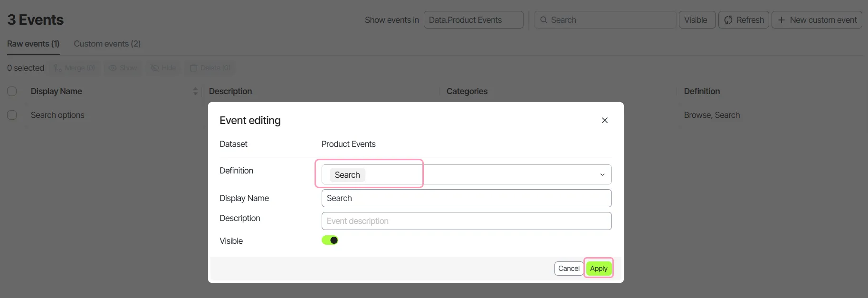Click the Hide toolbar button
Viewport: 868px width, 298px height.
pyautogui.click(x=163, y=68)
